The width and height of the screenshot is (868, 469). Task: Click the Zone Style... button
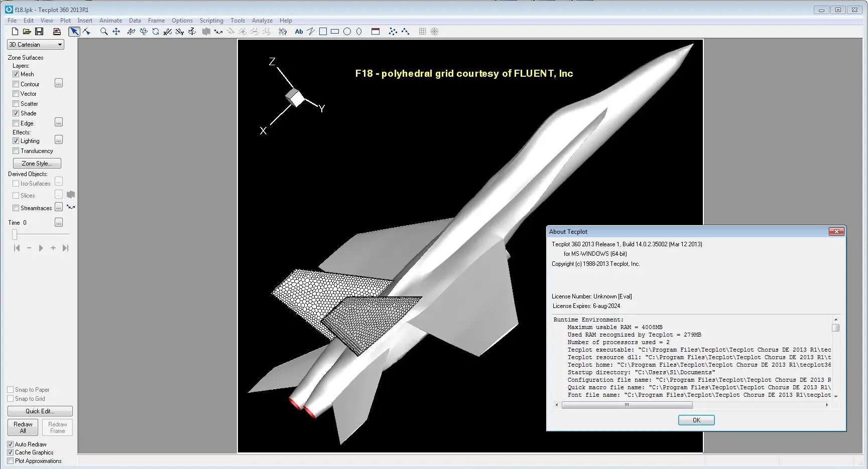click(37, 163)
